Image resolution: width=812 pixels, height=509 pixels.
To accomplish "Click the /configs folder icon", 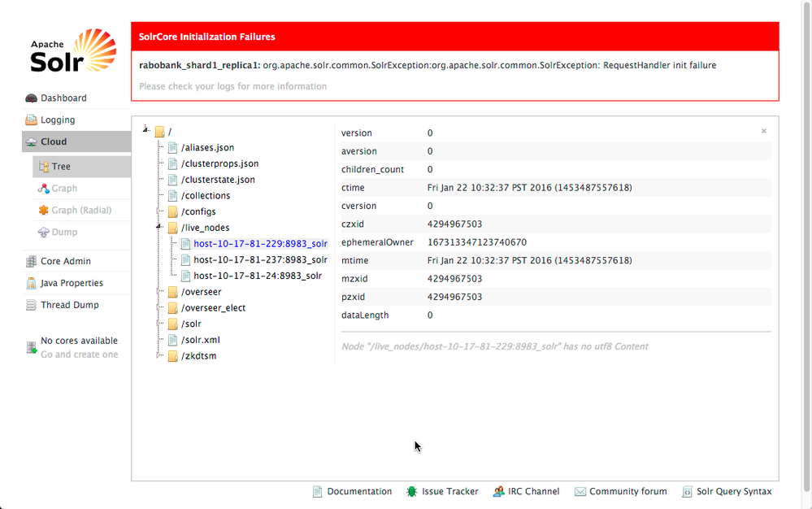I will coord(173,211).
